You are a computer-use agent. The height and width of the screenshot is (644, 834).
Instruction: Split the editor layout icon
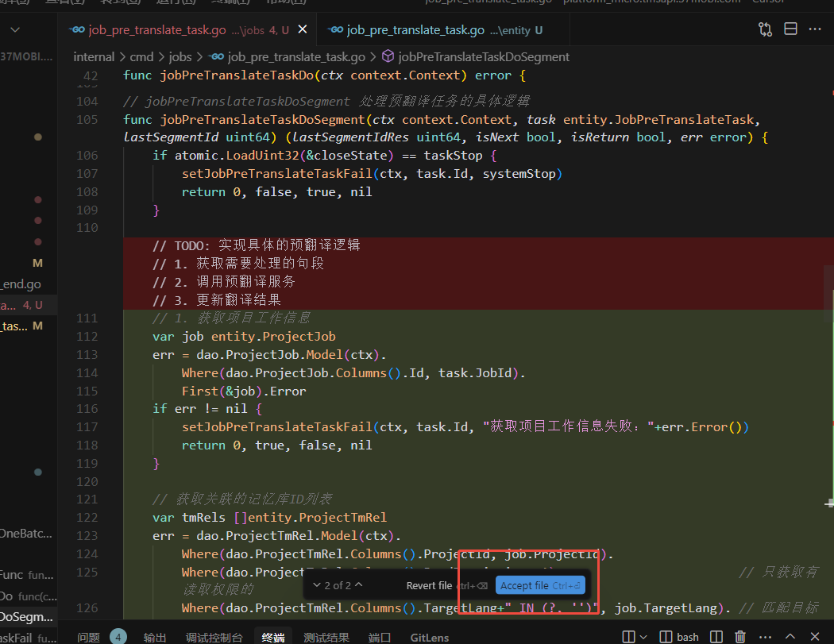(x=790, y=29)
